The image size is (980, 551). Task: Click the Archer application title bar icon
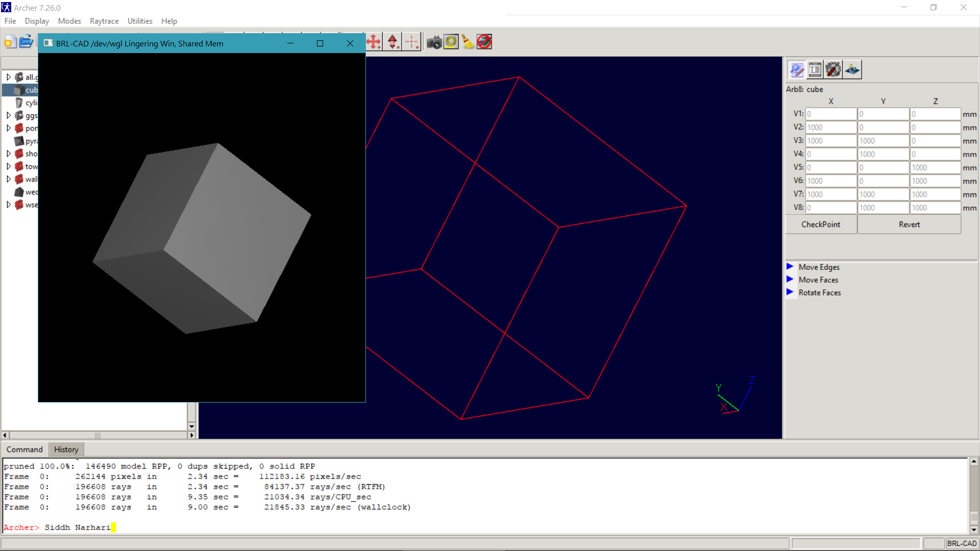coord(6,8)
